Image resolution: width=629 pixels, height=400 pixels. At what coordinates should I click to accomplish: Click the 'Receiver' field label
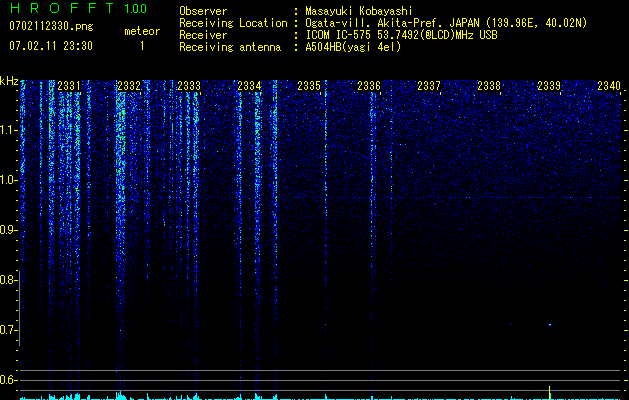(203, 35)
